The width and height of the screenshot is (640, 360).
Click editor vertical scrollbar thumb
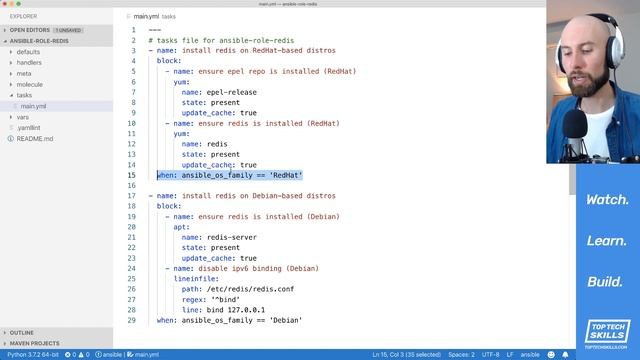pos(572,179)
